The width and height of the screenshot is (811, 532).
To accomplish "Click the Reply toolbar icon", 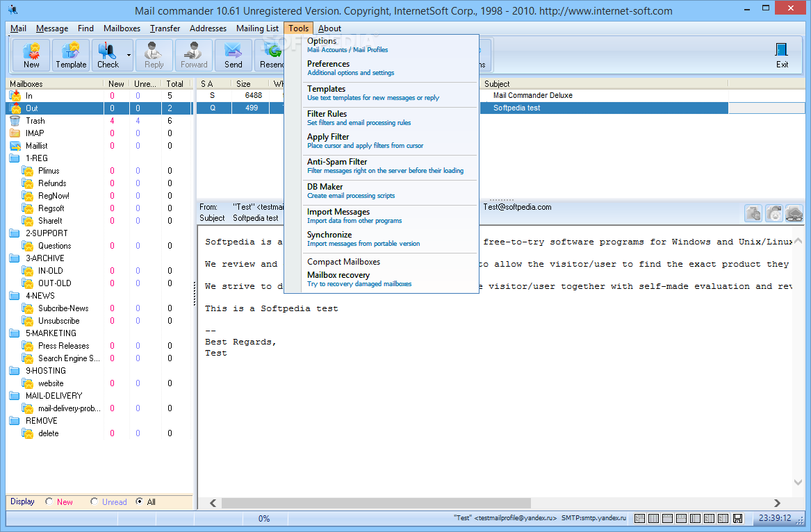I will point(154,55).
